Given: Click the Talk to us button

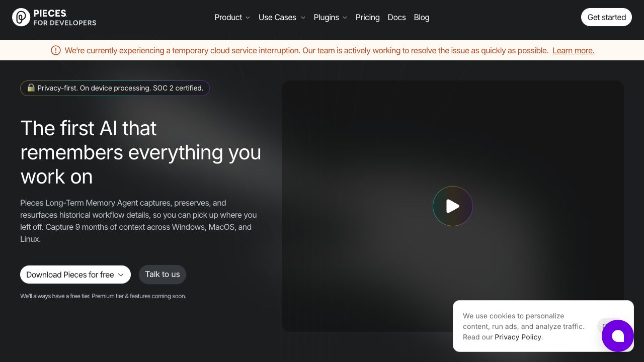Looking at the screenshot, I should [x=163, y=275].
